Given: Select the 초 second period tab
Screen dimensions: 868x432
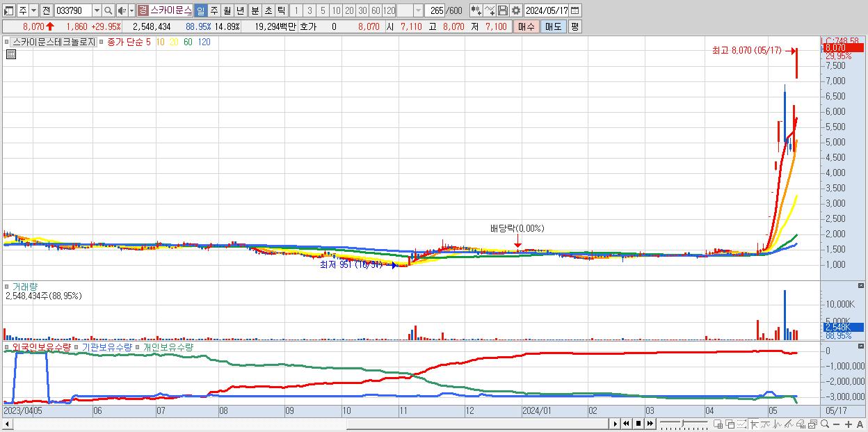Looking at the screenshot, I should [267, 10].
